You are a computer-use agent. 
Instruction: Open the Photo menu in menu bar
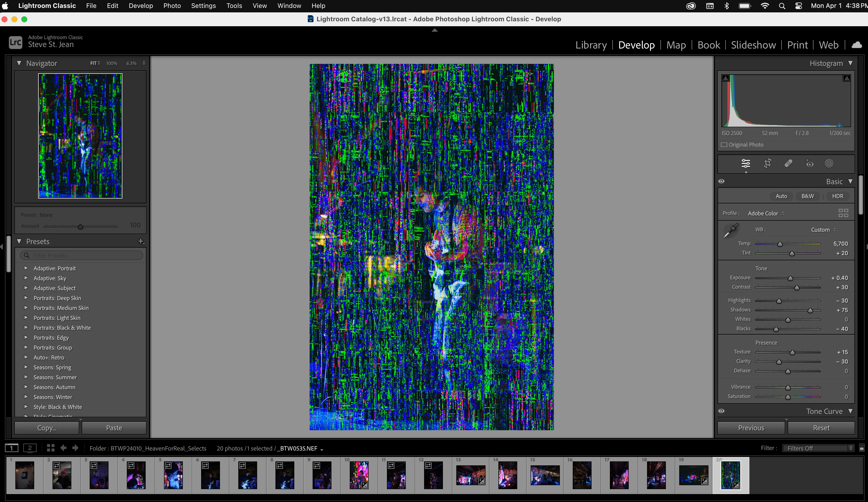point(172,6)
